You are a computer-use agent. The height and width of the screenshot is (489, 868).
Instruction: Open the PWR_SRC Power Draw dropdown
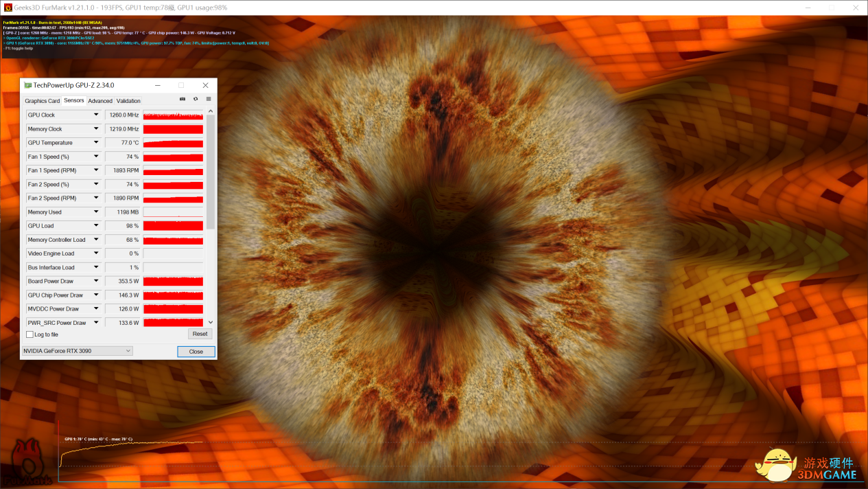[96, 323]
